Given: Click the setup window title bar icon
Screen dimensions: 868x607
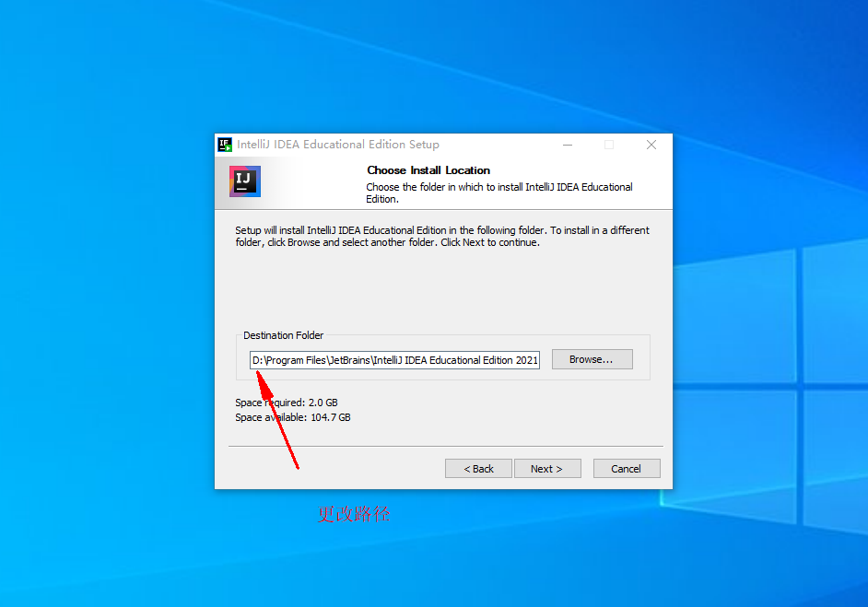Looking at the screenshot, I should pos(224,145).
